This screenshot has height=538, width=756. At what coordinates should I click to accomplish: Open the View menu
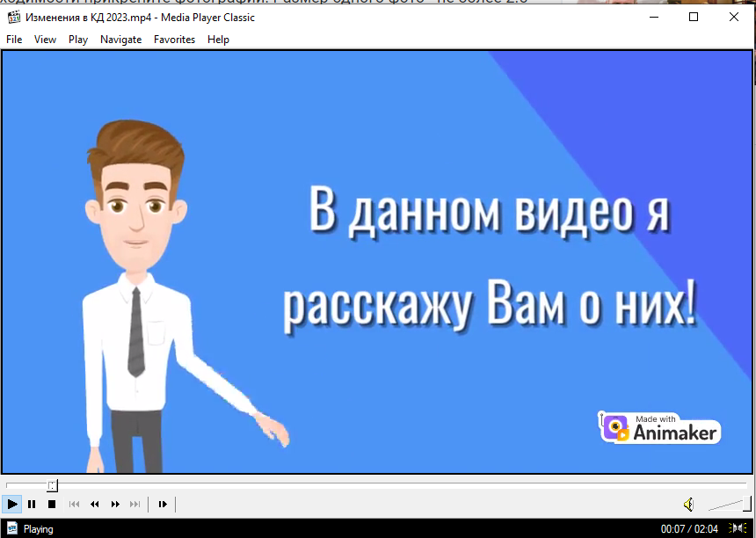tap(45, 39)
